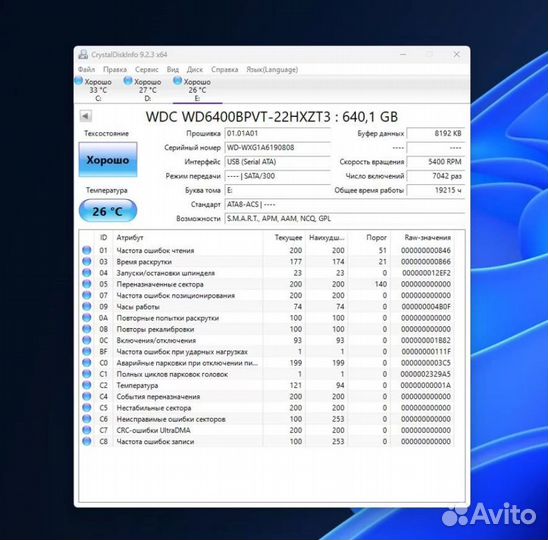The image size is (548, 540).
Task: Click the status icon for attribute 09
Action: click(x=87, y=306)
